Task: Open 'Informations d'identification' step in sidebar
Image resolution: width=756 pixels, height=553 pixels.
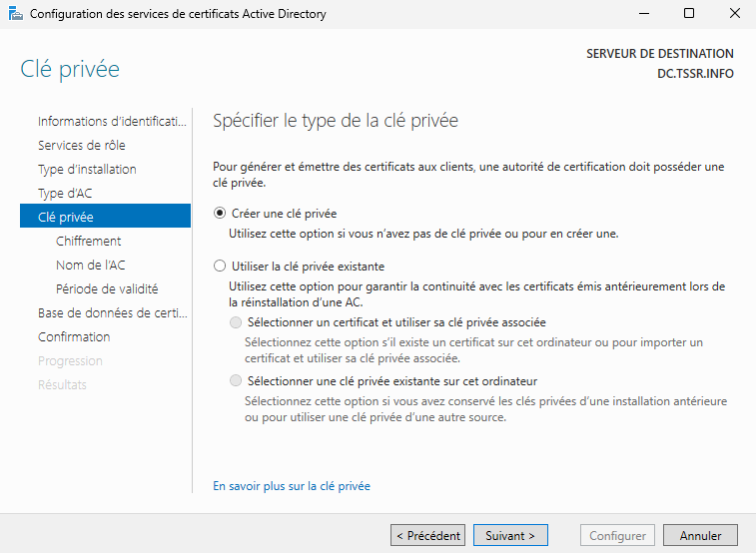Action: click(112, 122)
